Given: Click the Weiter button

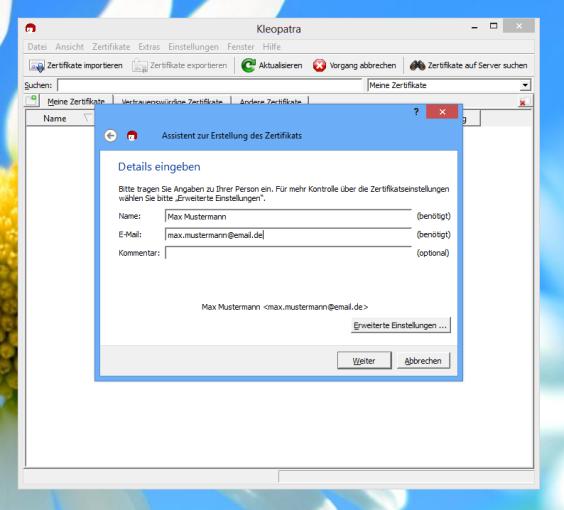Looking at the screenshot, I should tap(364, 360).
